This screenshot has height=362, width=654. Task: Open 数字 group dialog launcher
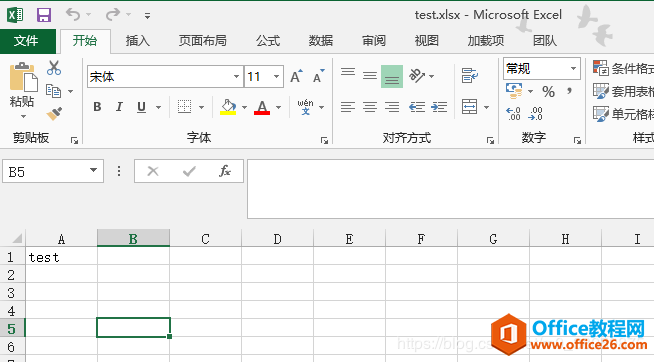pyautogui.click(x=577, y=141)
